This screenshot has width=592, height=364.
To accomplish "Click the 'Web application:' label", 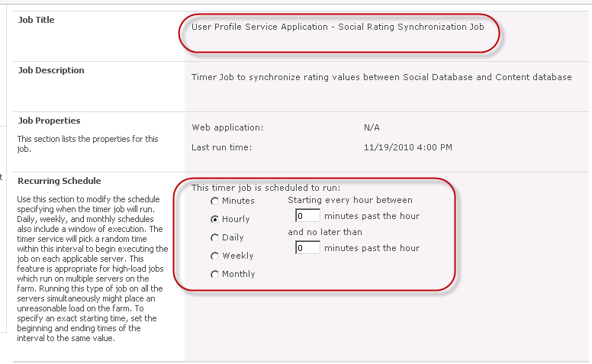I will pyautogui.click(x=227, y=127).
